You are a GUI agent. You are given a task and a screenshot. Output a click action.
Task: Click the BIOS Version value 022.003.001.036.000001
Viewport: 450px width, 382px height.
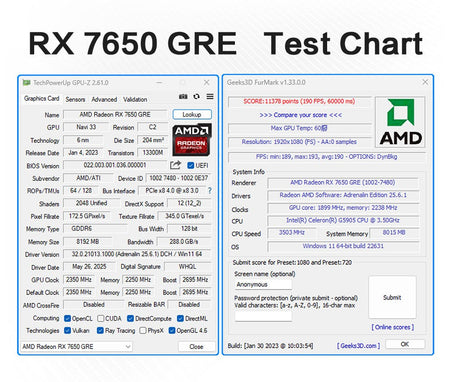point(115,165)
